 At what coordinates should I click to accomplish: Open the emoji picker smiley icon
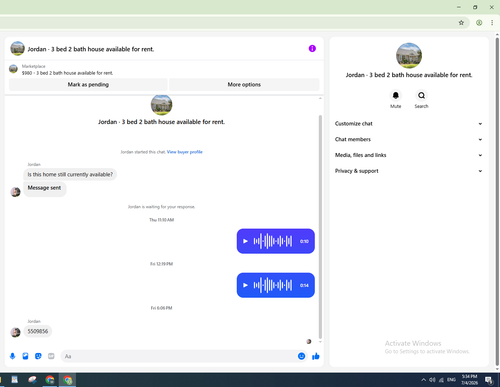(301, 356)
